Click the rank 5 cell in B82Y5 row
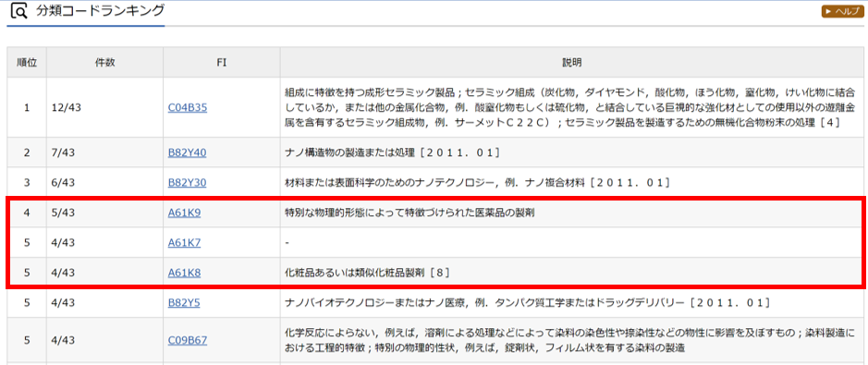Image resolution: width=868 pixels, height=365 pixels. (27, 302)
